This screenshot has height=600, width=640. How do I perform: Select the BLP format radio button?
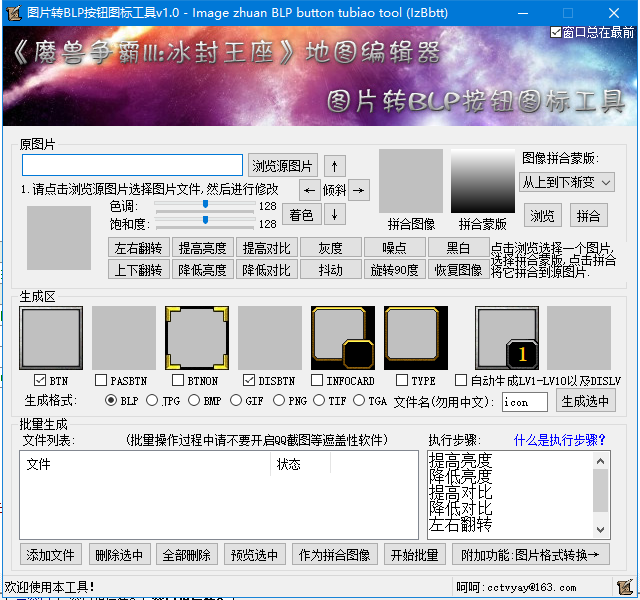(111, 400)
